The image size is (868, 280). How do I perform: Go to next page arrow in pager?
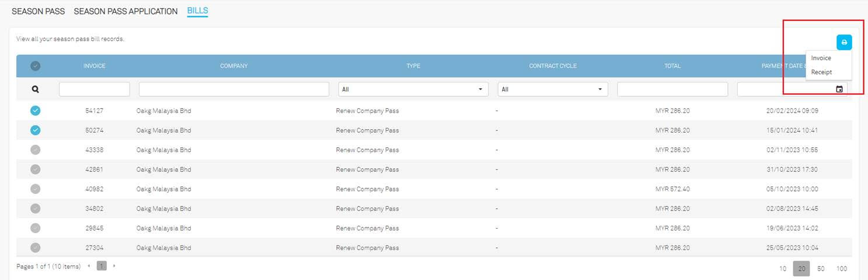click(x=114, y=266)
